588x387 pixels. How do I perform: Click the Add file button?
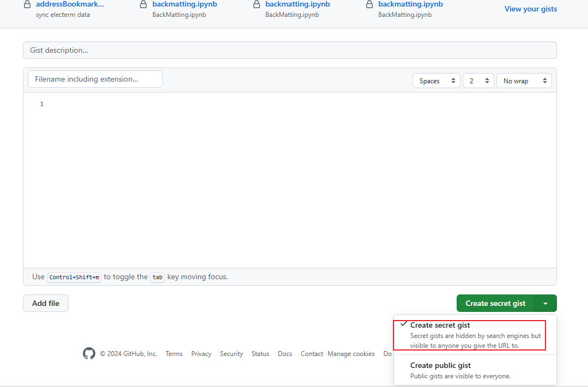click(x=46, y=303)
